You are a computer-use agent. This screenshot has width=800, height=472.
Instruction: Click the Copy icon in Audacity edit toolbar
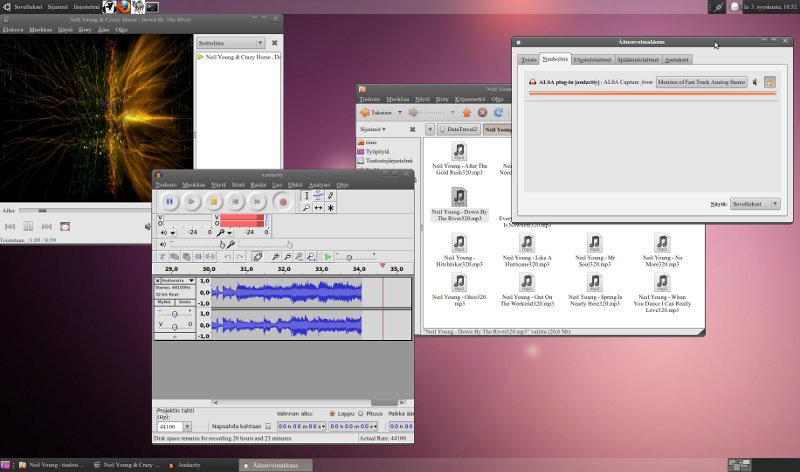[174, 257]
